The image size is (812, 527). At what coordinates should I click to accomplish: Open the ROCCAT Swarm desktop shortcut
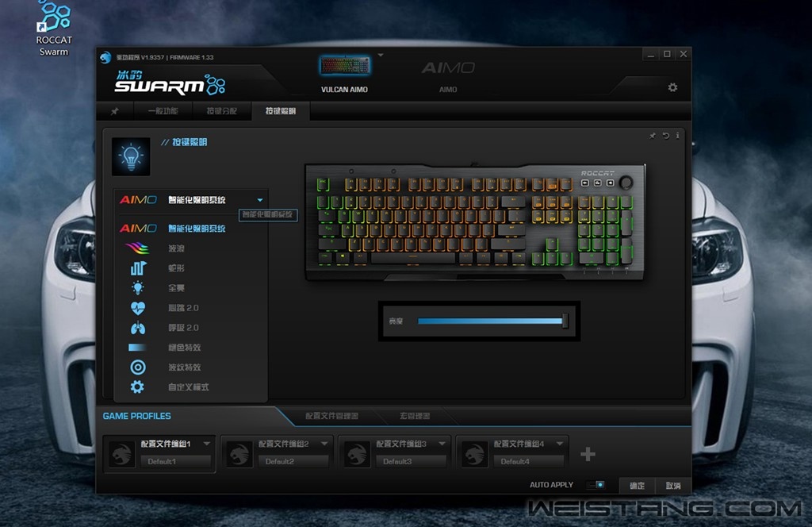(x=54, y=29)
